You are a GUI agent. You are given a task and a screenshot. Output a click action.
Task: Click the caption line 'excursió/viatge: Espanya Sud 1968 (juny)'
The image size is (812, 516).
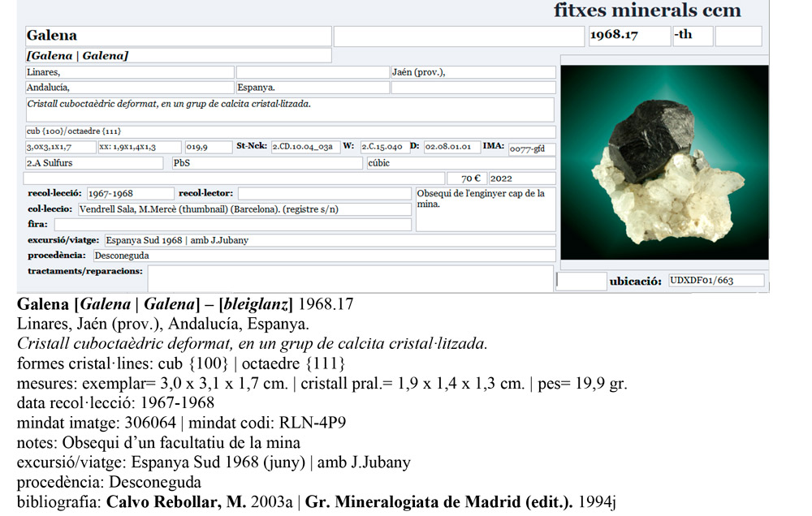214,462
